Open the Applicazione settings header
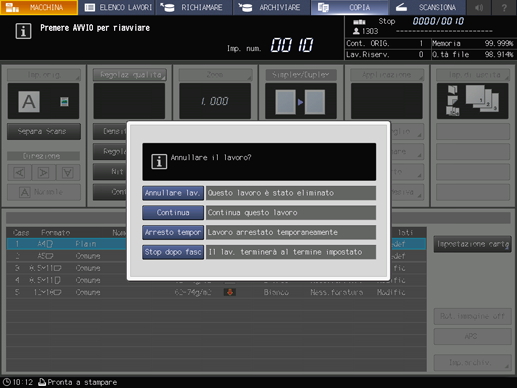This screenshot has height=388, width=517. (387, 75)
